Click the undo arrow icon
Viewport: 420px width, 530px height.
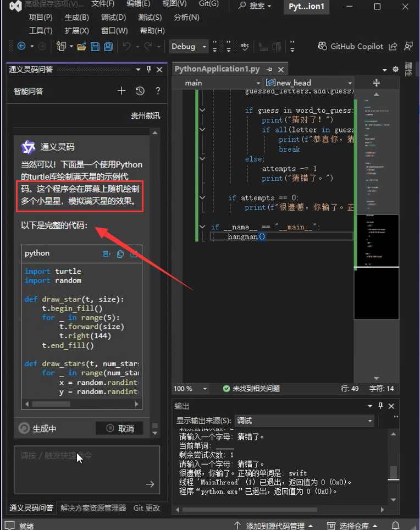click(126, 46)
